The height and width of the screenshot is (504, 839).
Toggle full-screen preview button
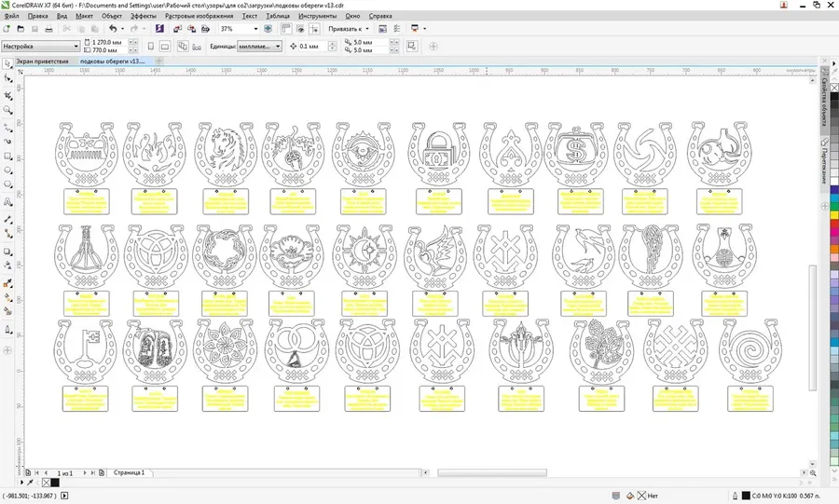click(268, 29)
